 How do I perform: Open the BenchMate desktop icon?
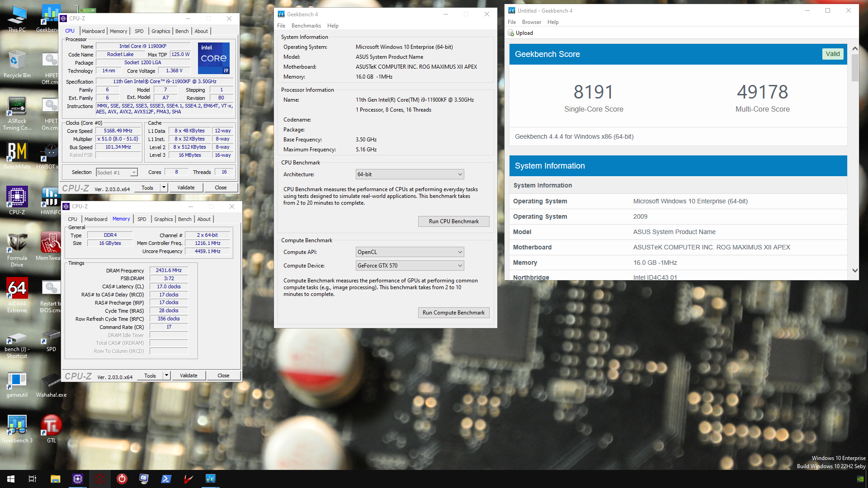pyautogui.click(x=17, y=156)
